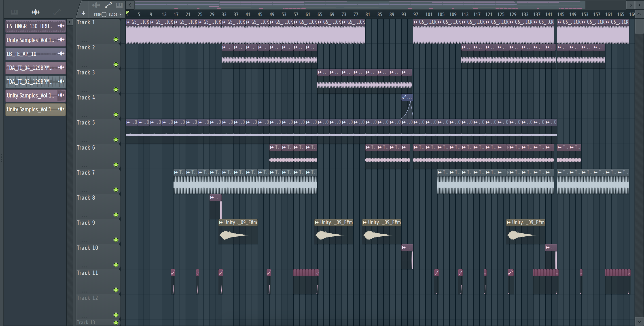Image resolution: width=644 pixels, height=326 pixels.
Task: Enable STEP editing mode
Action: click(x=104, y=15)
